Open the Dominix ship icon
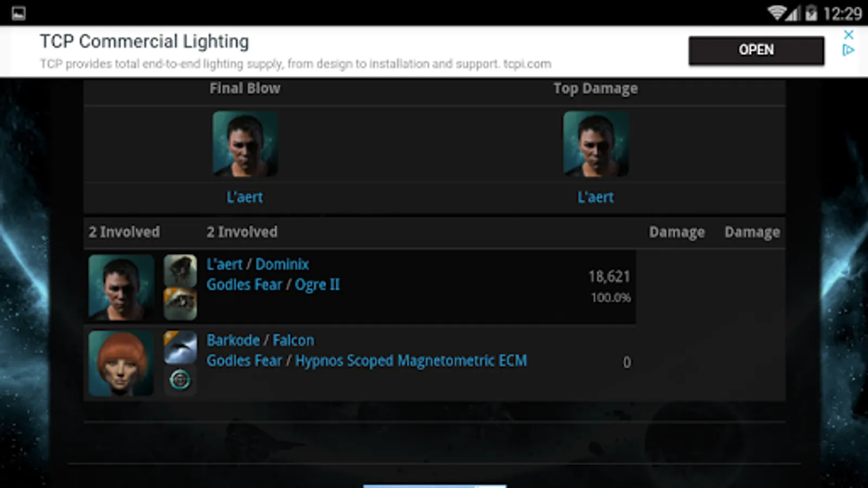The width and height of the screenshot is (868, 488). click(180, 270)
